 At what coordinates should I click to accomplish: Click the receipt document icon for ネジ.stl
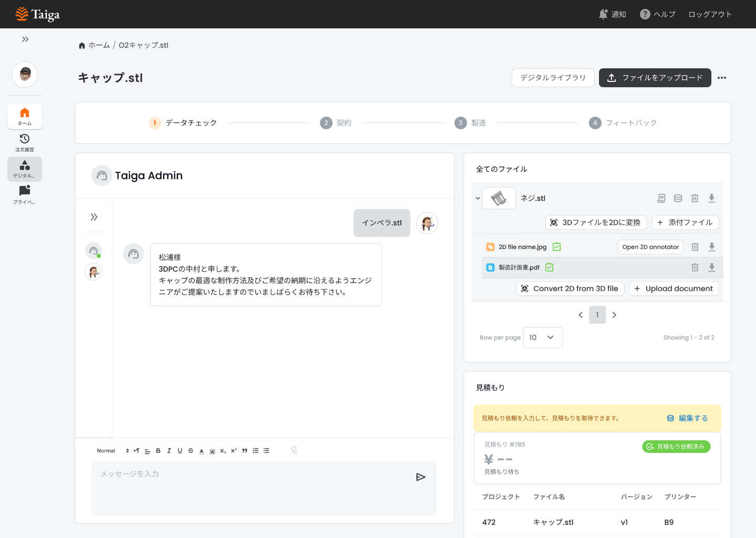click(661, 198)
